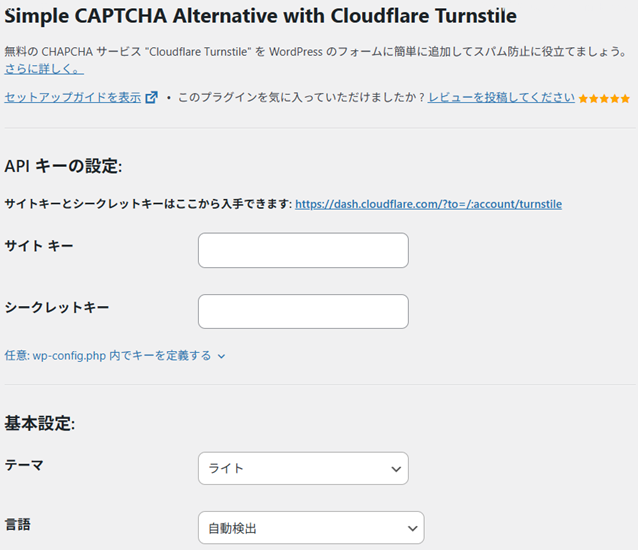
Task: Click the 言語 setting label
Action: pos(18,522)
